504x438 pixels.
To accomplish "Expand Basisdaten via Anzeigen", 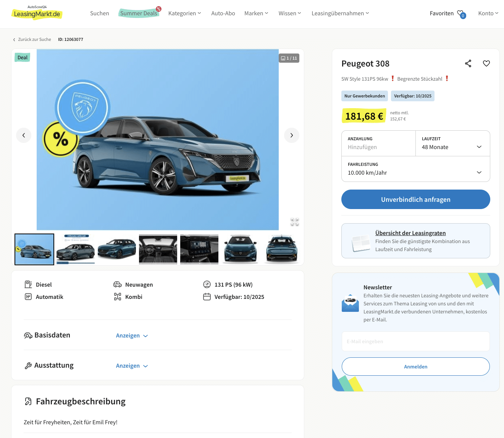I will pos(132,336).
